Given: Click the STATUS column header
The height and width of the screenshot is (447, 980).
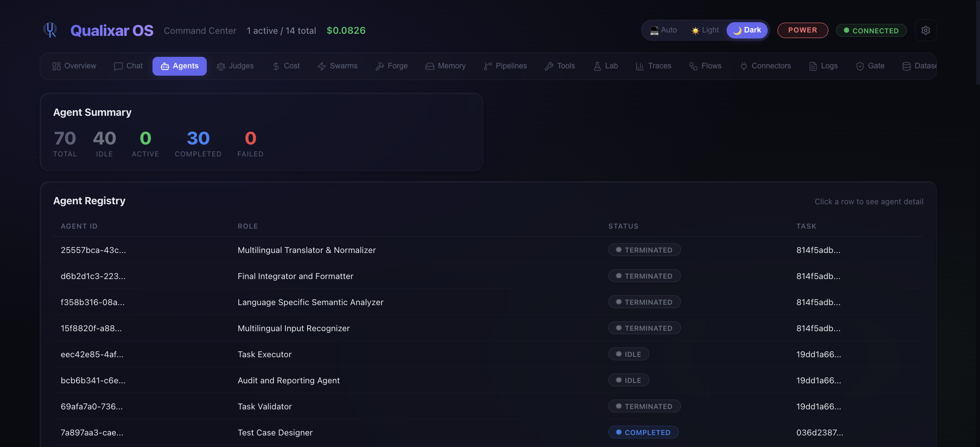Looking at the screenshot, I should click(x=623, y=226).
